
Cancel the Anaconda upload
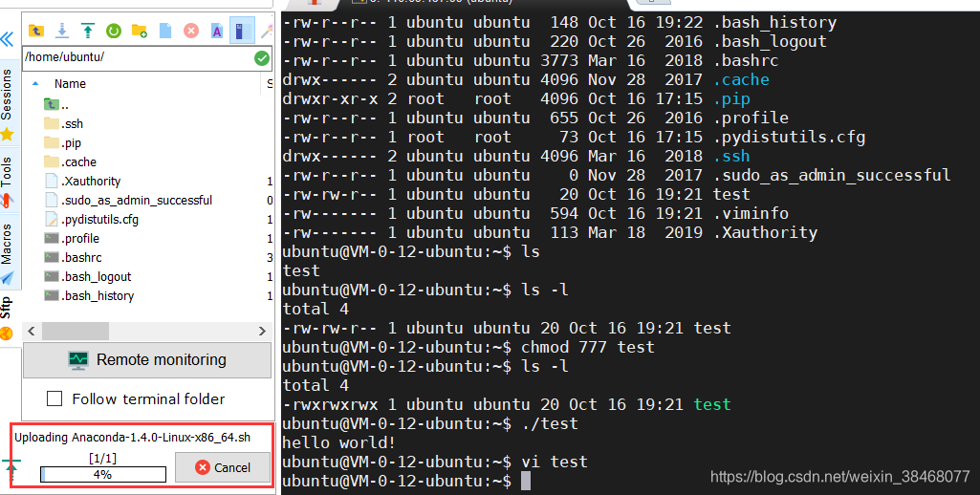[223, 467]
